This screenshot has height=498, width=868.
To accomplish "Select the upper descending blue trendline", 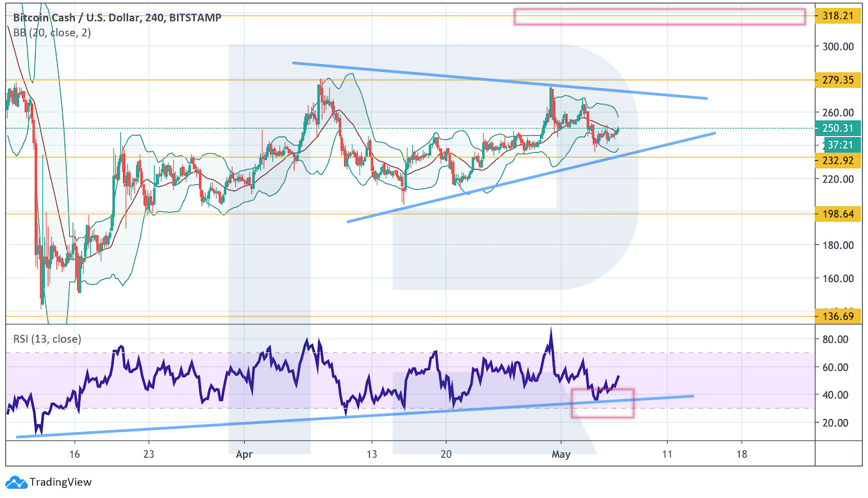I will 499,81.
